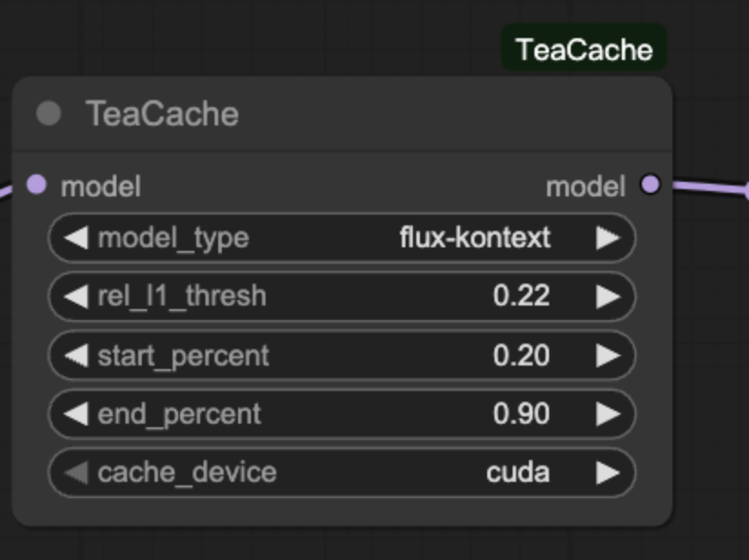Click the green TeaCache badge label
This screenshot has height=560, width=749.
(584, 49)
